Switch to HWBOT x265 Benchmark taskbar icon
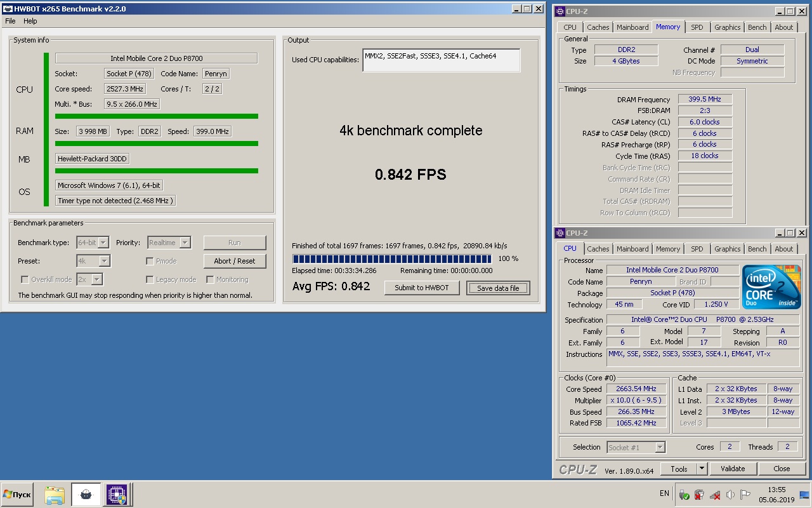 [x=86, y=495]
